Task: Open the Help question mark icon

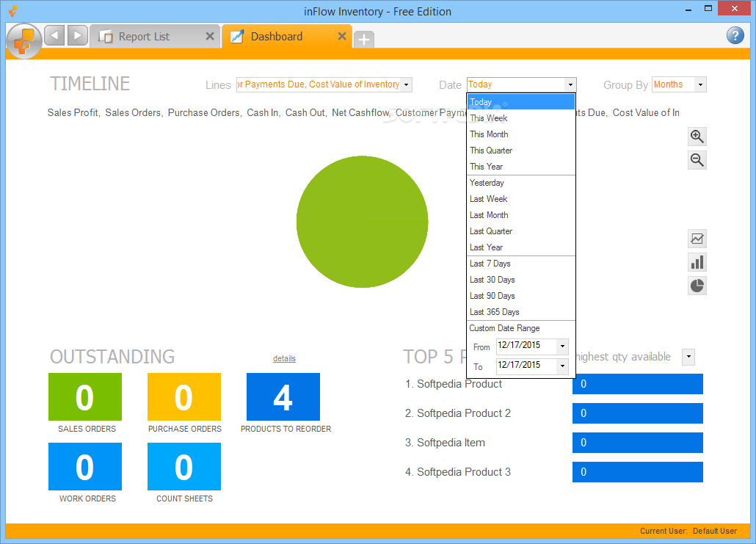Action: (735, 35)
